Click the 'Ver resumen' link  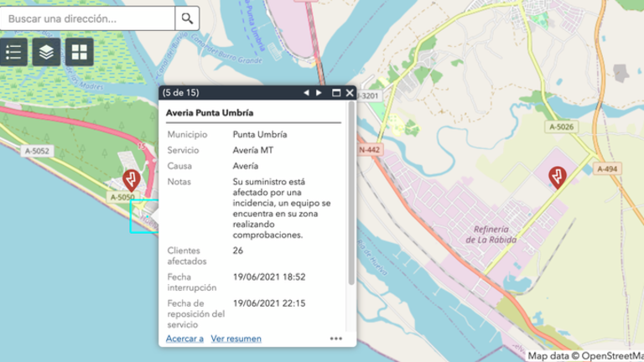(x=236, y=339)
